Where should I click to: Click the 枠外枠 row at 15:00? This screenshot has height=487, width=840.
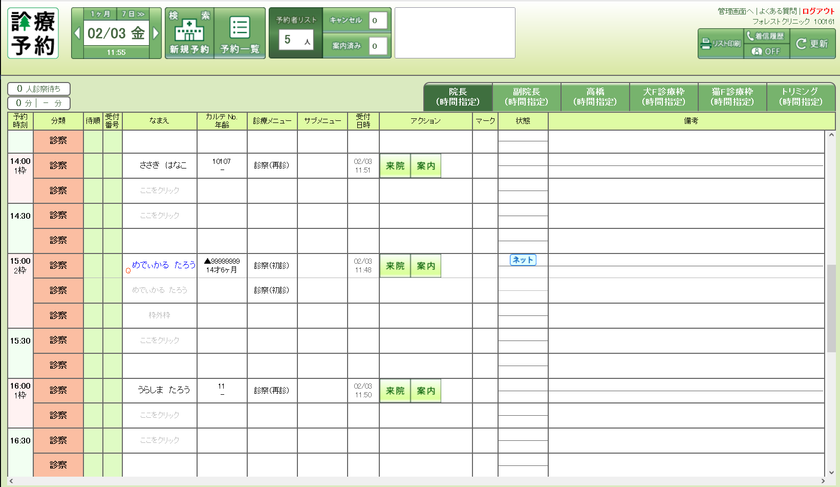point(160,316)
